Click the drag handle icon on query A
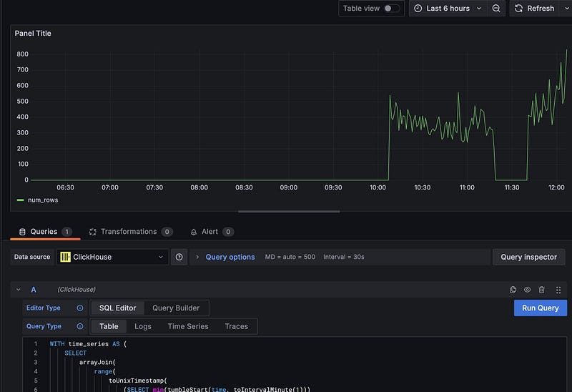This screenshot has height=392, width=572. coord(558,290)
